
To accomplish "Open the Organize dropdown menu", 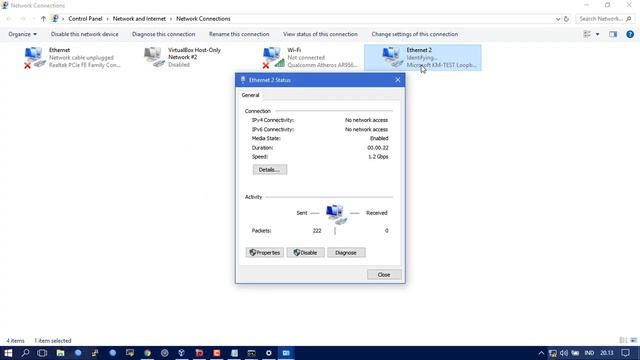I will tap(22, 34).
